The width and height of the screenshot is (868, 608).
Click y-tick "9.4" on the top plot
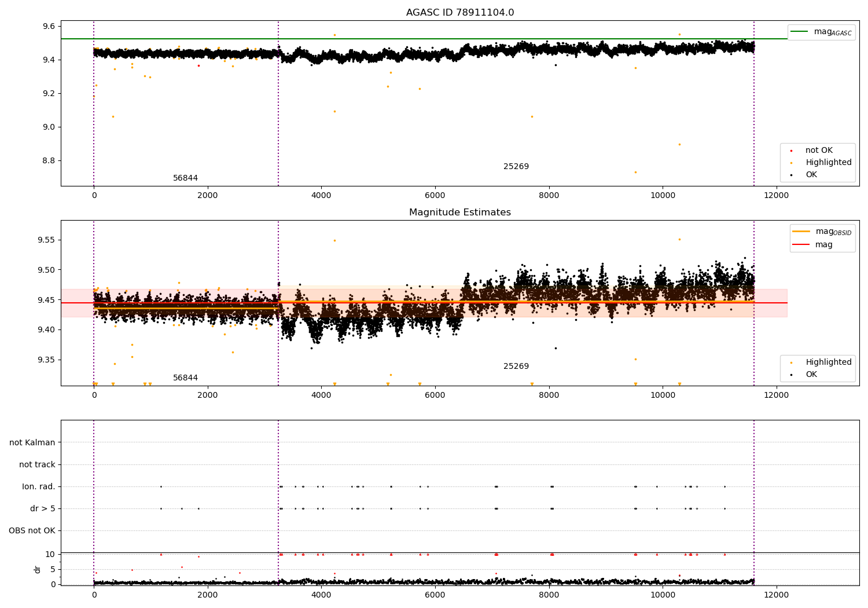[49, 60]
